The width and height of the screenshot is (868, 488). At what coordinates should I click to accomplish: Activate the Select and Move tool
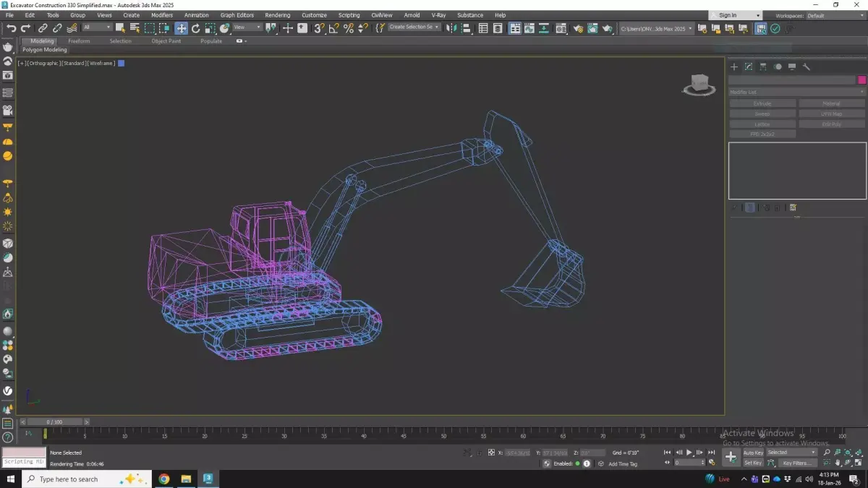click(181, 28)
